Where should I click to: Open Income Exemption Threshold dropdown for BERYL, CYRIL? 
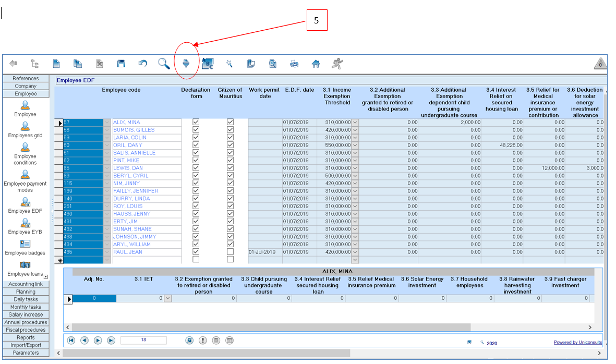pos(355,176)
